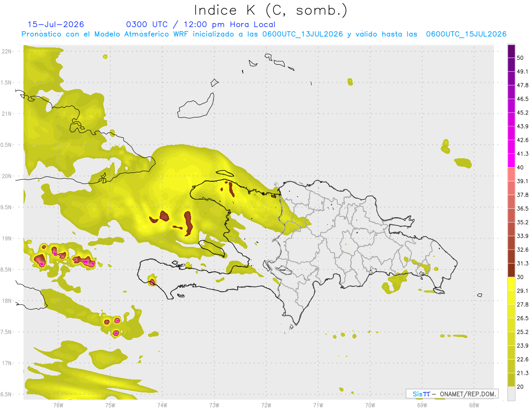Click the 76W longitude axis label
This screenshot has height=411, width=532.
(x=58, y=405)
